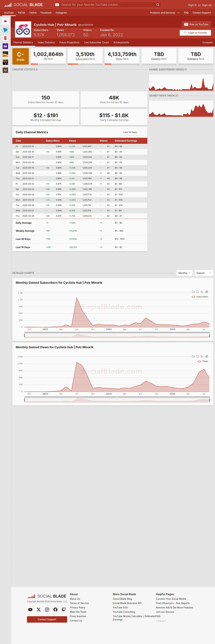Switch to the Instagram platform tab
The height and width of the screenshot is (644, 215).
tap(61, 13)
